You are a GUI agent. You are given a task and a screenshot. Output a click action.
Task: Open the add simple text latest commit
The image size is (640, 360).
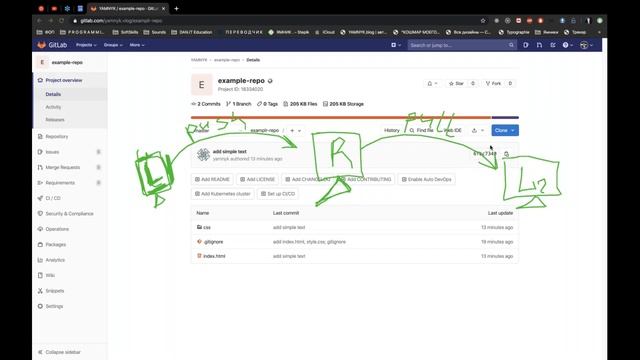coord(229,151)
